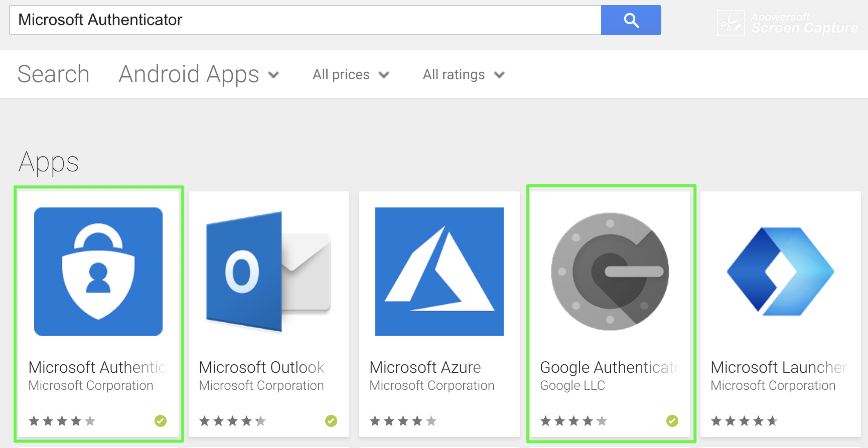Open the Google Authenticator app icon
This screenshot has width=868, height=448.
610,271
